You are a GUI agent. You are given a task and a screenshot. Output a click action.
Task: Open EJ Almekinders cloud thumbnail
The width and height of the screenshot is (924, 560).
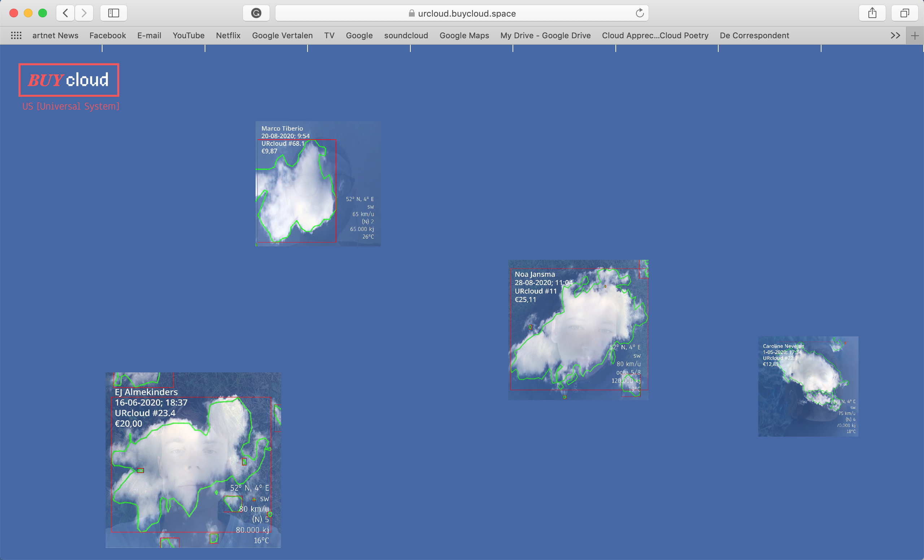(x=193, y=460)
